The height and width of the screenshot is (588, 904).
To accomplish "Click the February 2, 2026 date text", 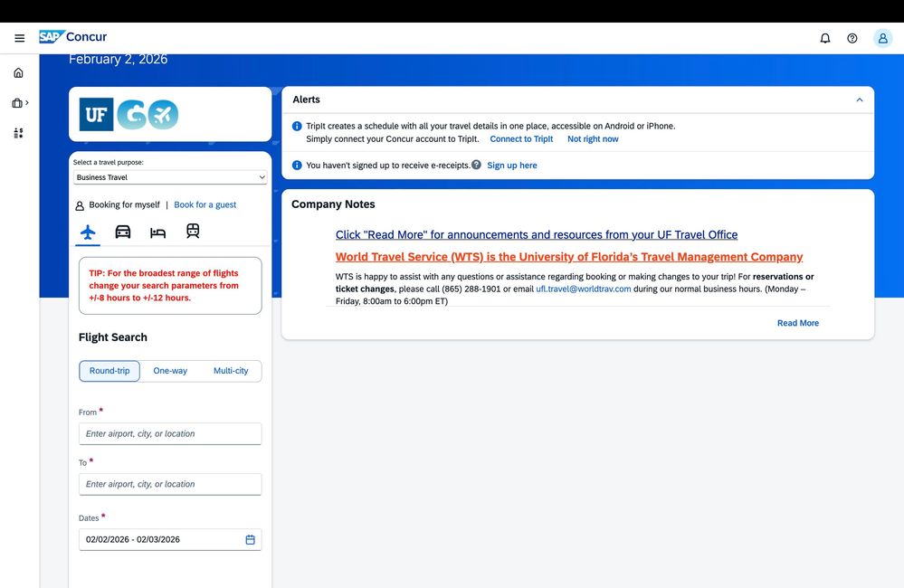I will tap(119, 60).
